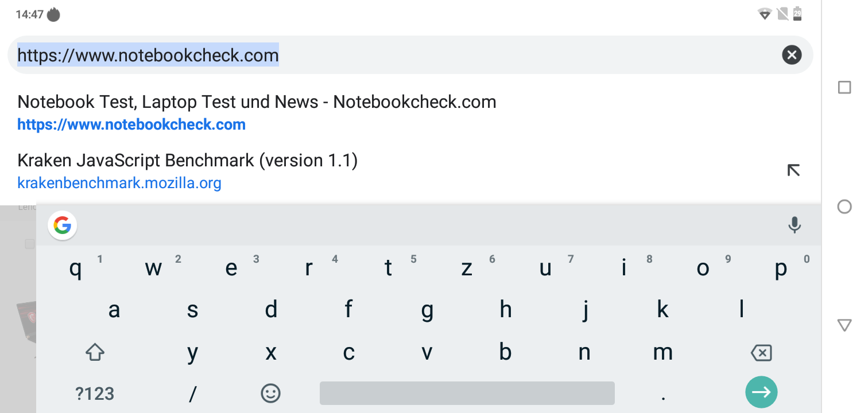Tap the Android back triangle button
The height and width of the screenshot is (413, 868).
844,325
